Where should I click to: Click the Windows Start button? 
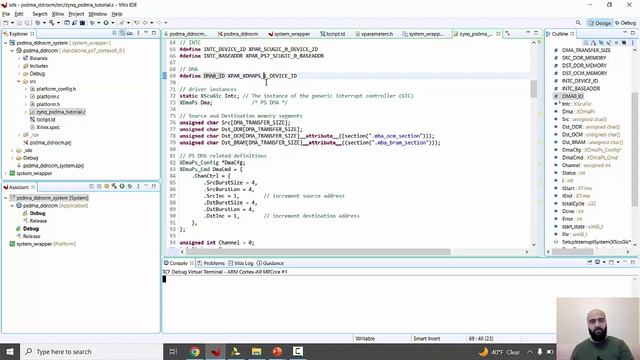pos(10,351)
